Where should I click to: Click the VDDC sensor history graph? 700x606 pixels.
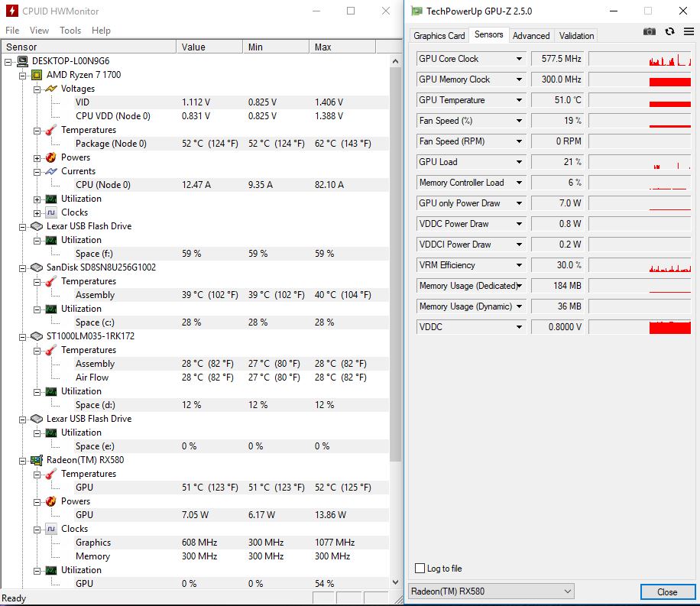pos(640,327)
